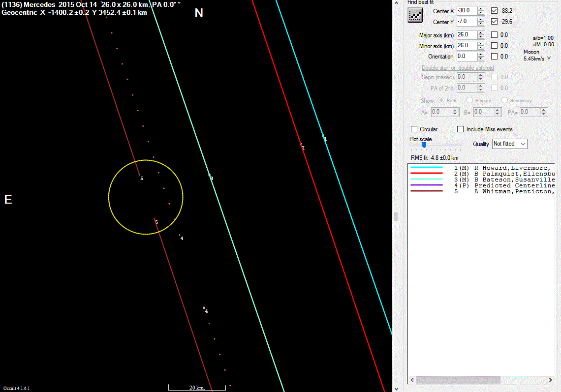Click the Minor axis (km) input field

(x=467, y=45)
